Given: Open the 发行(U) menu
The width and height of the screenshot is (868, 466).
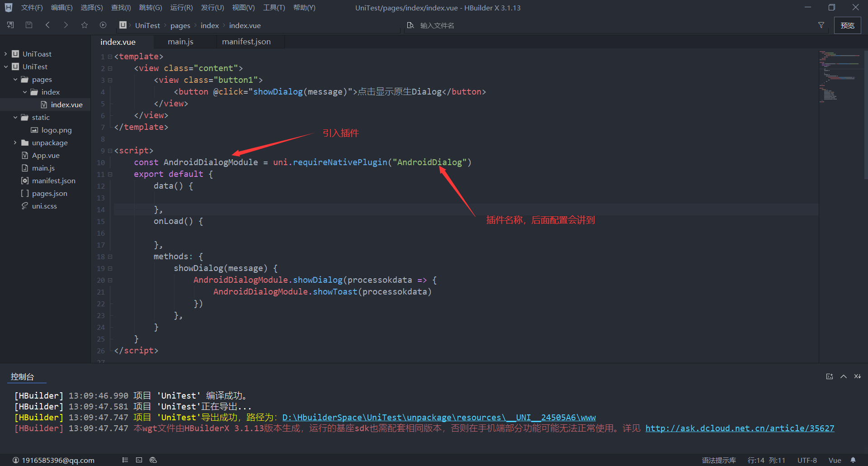Looking at the screenshot, I should click(212, 8).
